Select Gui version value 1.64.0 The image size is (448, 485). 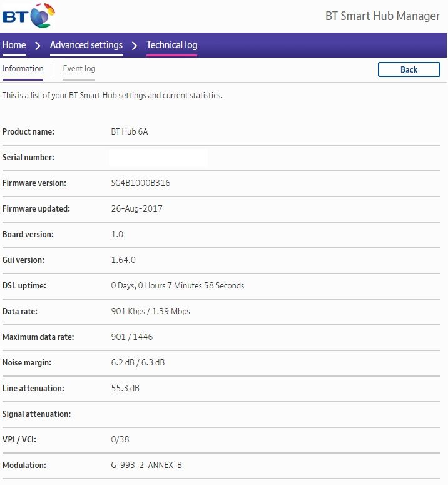(x=123, y=260)
